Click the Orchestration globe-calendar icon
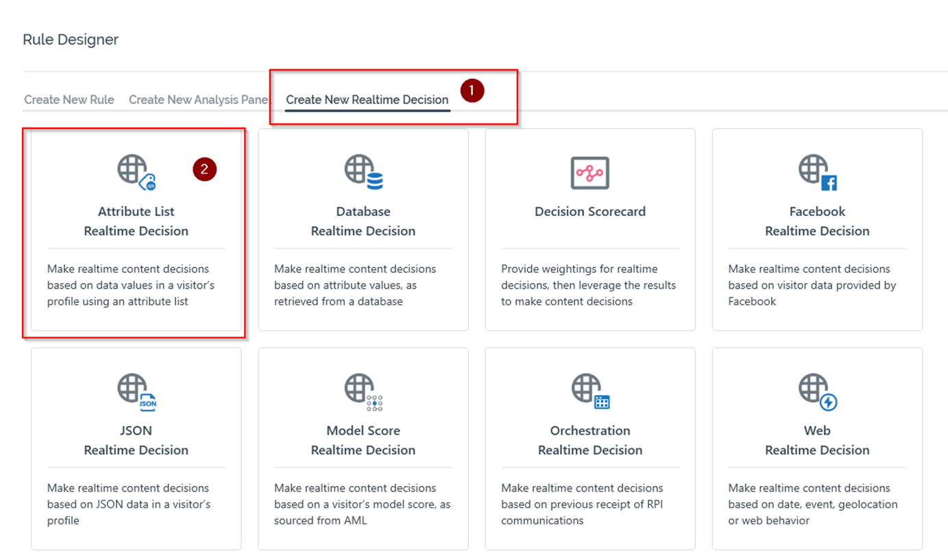The width and height of the screenshot is (948, 560). point(590,391)
